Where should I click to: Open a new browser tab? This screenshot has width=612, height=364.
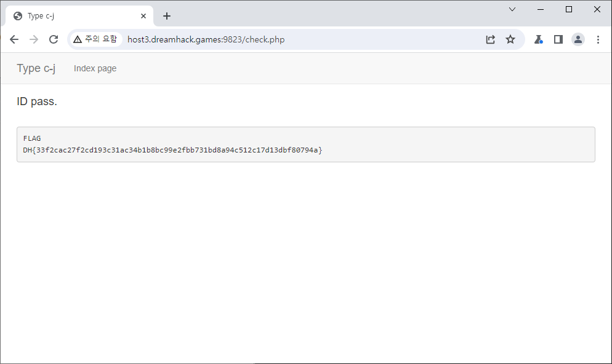(167, 16)
